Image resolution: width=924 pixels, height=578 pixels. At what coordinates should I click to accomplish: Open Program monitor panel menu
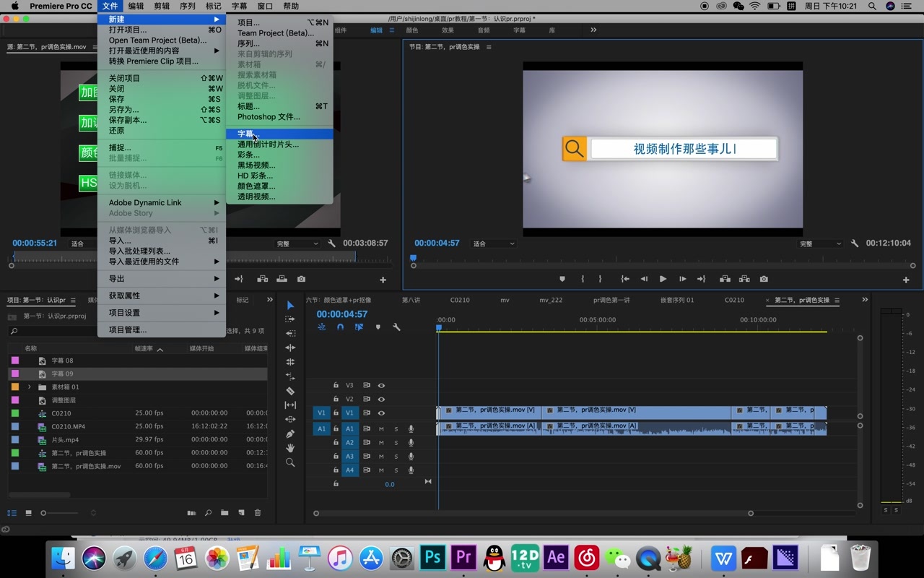[489, 47]
